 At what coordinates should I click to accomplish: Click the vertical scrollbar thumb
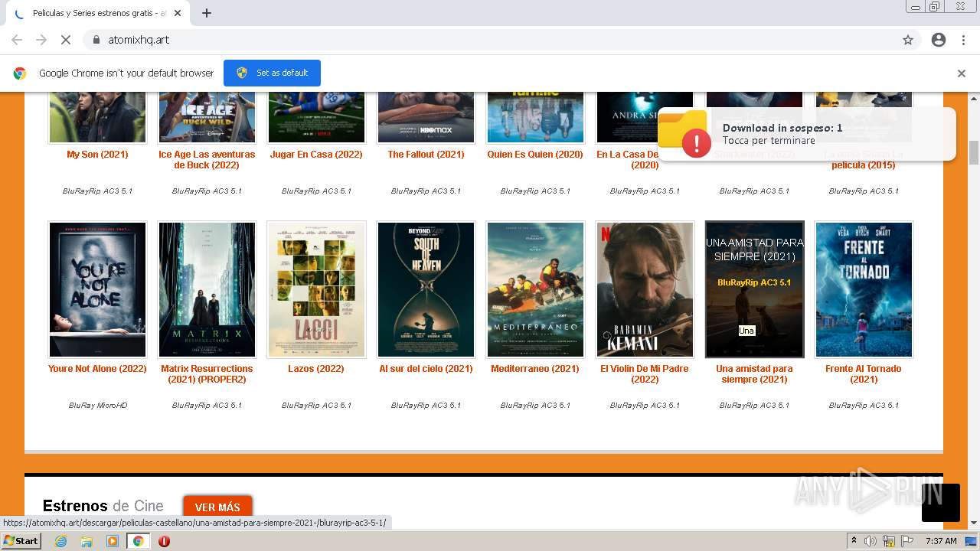tap(974, 152)
